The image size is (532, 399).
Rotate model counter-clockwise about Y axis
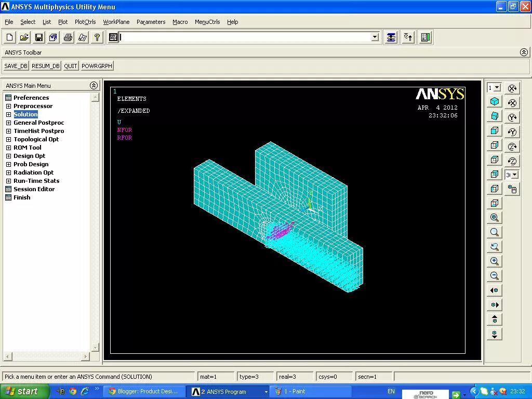(x=512, y=132)
